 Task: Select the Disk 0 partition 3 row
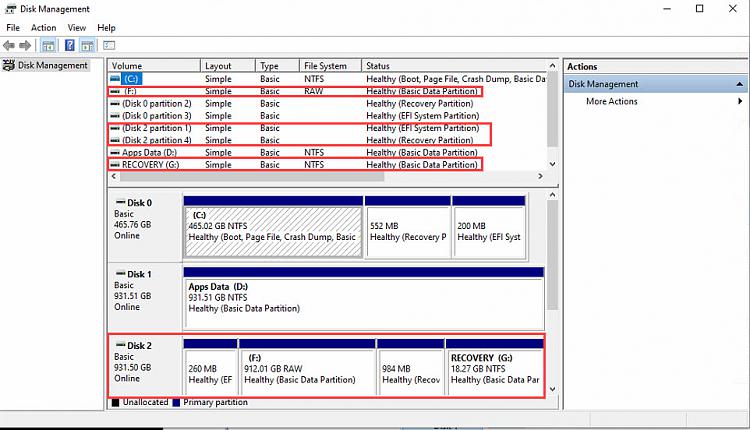point(328,116)
